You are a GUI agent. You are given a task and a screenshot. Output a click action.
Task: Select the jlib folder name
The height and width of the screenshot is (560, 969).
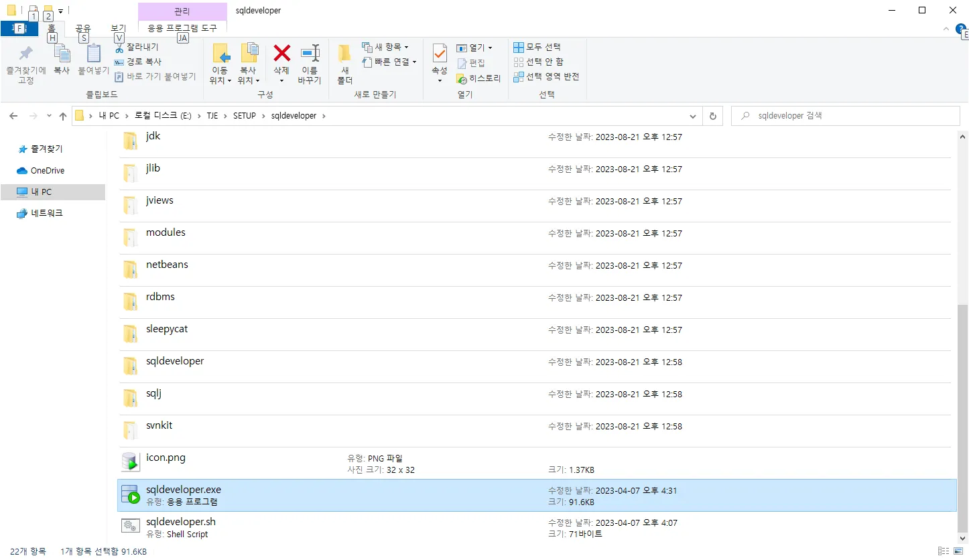click(x=153, y=168)
